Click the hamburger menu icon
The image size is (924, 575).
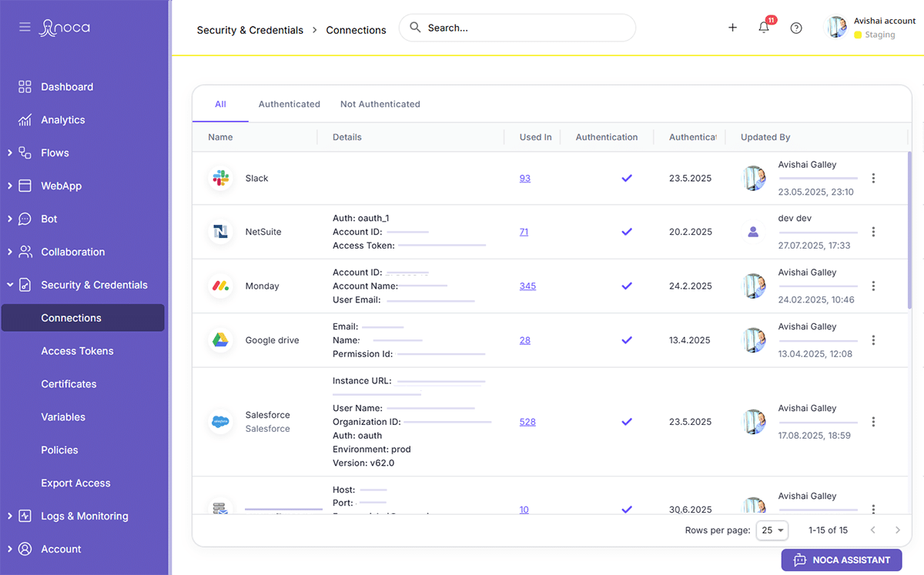25,27
